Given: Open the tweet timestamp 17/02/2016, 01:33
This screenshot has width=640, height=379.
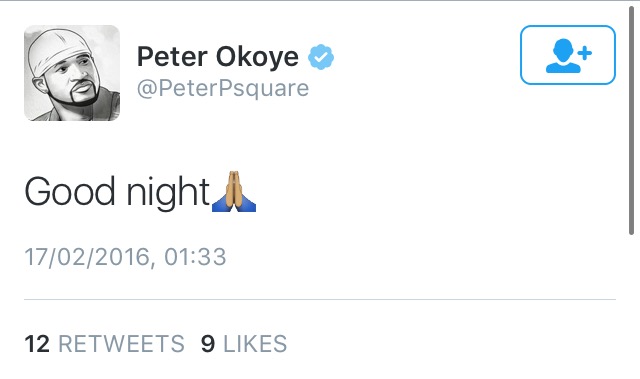Looking at the screenshot, I should pyautogui.click(x=125, y=257).
